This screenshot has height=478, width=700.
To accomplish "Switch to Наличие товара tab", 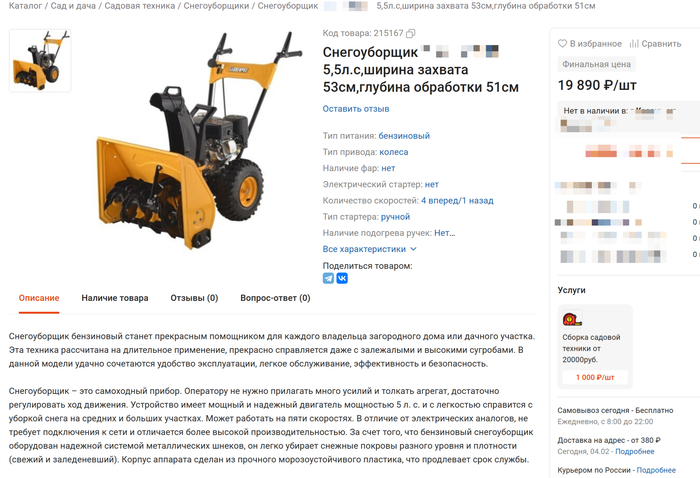I will 115,298.
